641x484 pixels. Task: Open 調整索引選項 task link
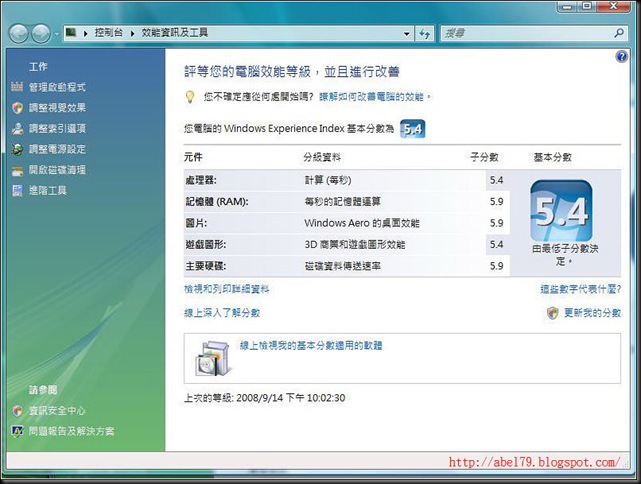click(x=57, y=128)
